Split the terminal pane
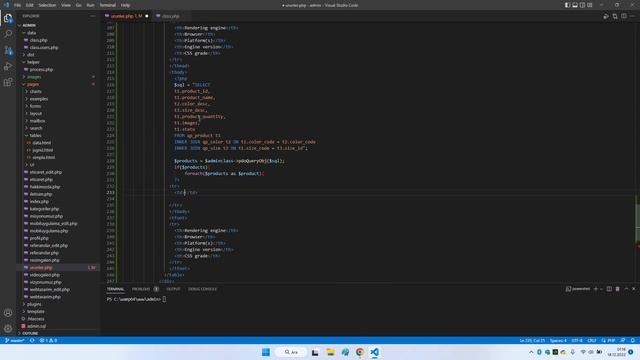640x360 pixels. (609, 289)
